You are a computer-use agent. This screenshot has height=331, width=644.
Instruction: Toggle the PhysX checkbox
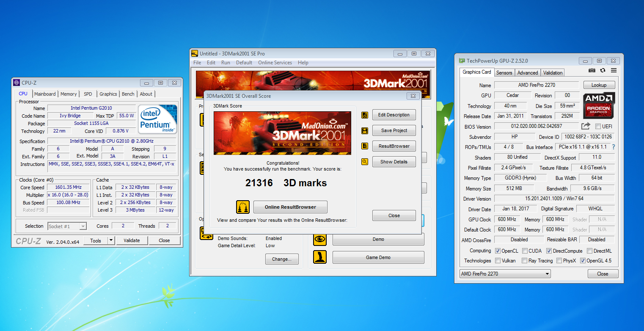pos(559,261)
